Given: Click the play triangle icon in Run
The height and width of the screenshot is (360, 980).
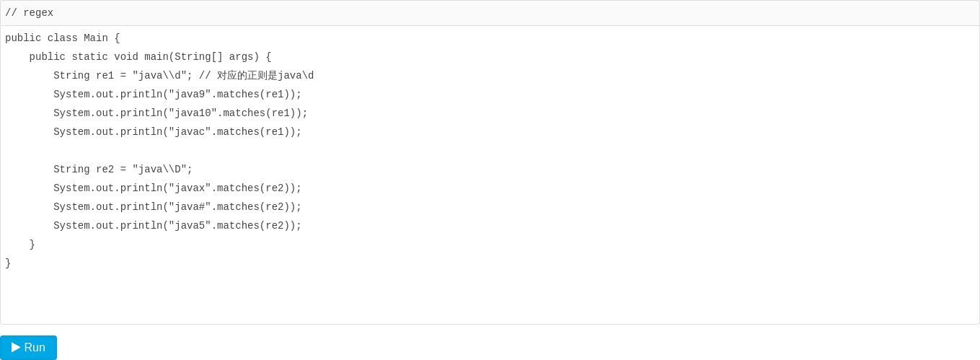Looking at the screenshot, I should [x=16, y=347].
